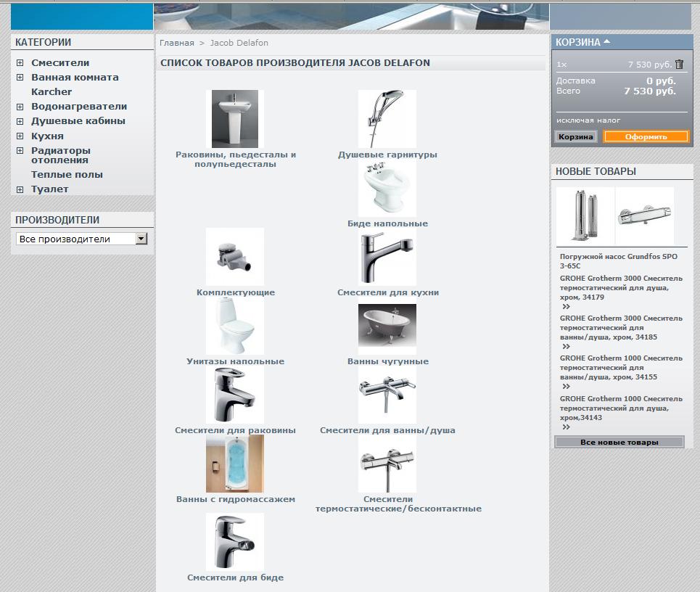
Task: Open the Ванны с гидромассажем link
Action: click(x=235, y=499)
